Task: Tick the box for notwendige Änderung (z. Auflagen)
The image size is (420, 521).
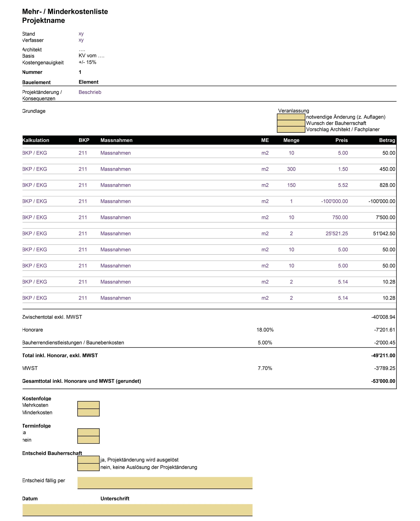Action: click(291, 117)
